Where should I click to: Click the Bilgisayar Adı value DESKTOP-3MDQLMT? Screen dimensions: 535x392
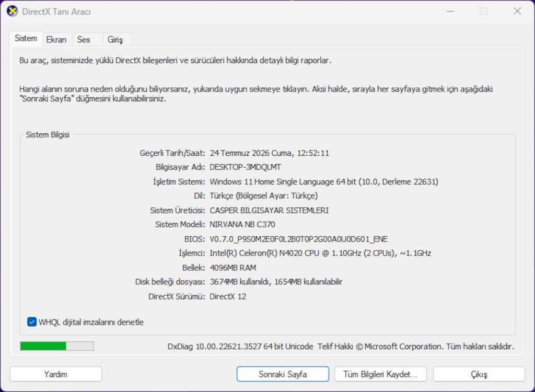pyautogui.click(x=246, y=167)
